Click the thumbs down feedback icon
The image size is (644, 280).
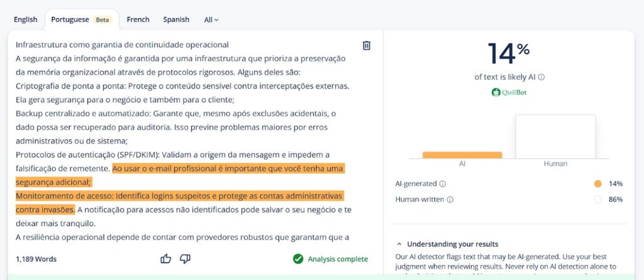[185, 259]
